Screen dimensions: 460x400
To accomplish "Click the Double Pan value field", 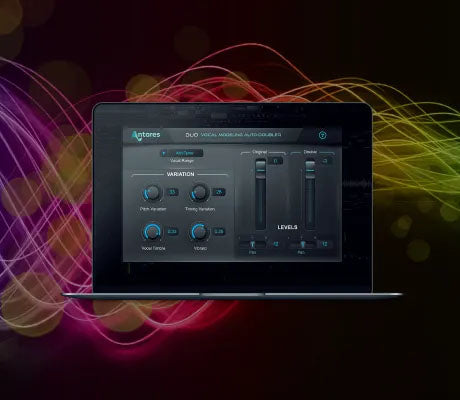I will click(325, 245).
